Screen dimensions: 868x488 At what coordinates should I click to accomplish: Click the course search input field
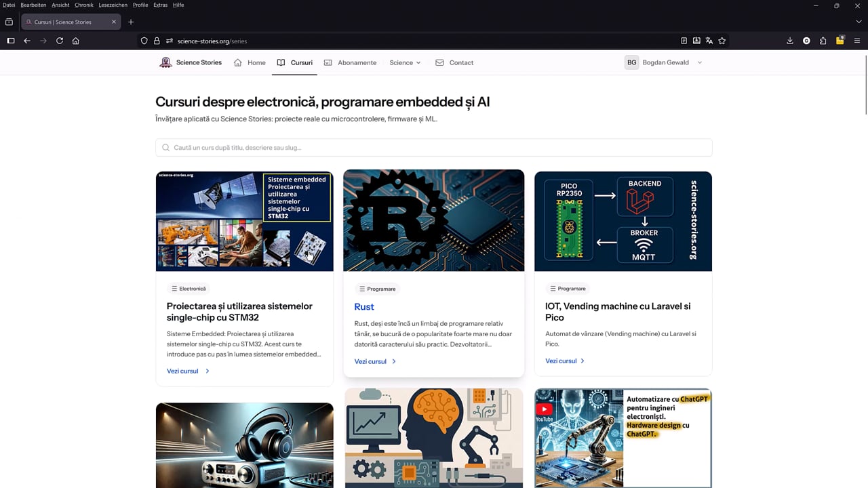coord(434,147)
